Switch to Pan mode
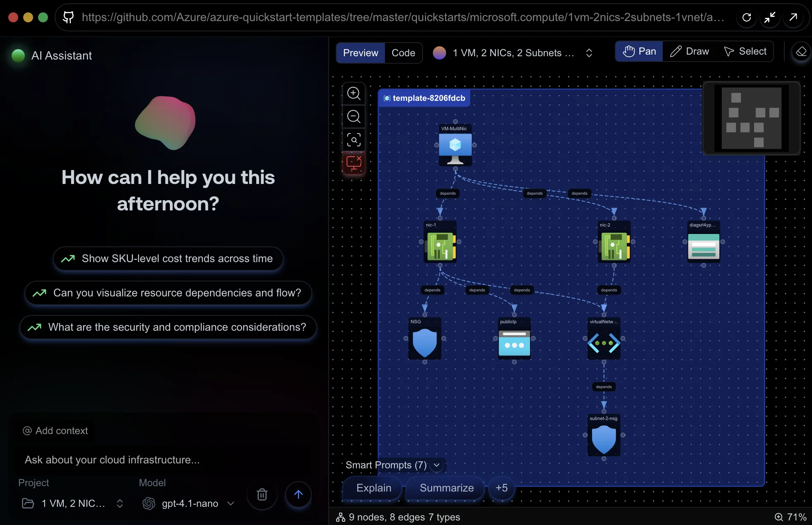The image size is (812, 525). coord(639,51)
